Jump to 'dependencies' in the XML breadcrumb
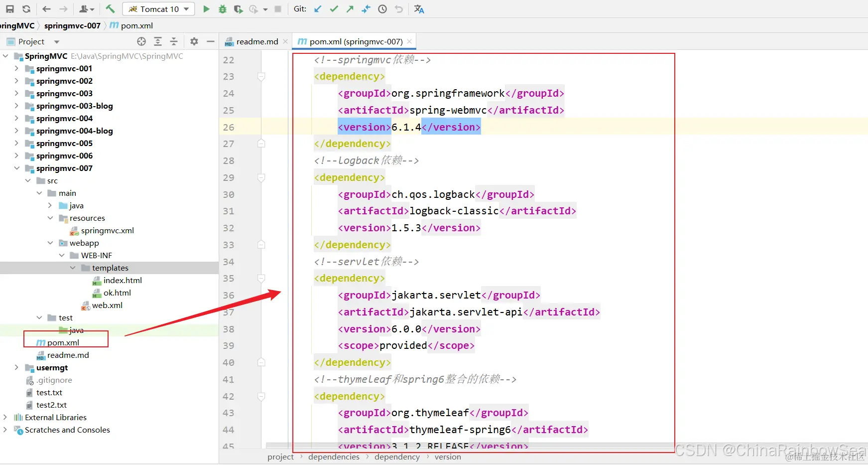 (x=334, y=457)
